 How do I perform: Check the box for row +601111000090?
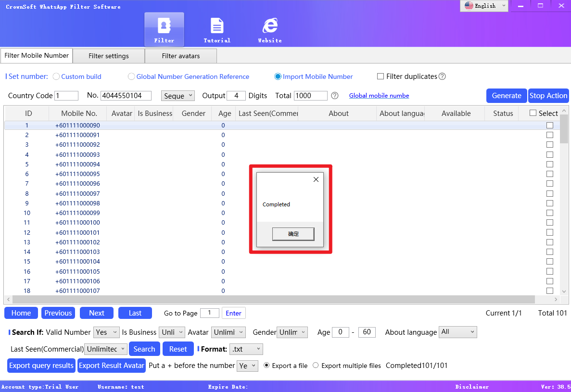[550, 125]
